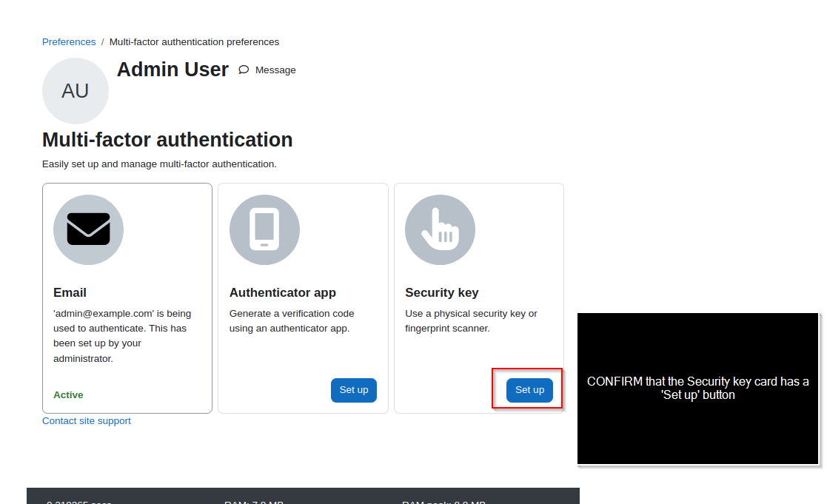Click the Active status in Email card

pyautogui.click(x=68, y=395)
